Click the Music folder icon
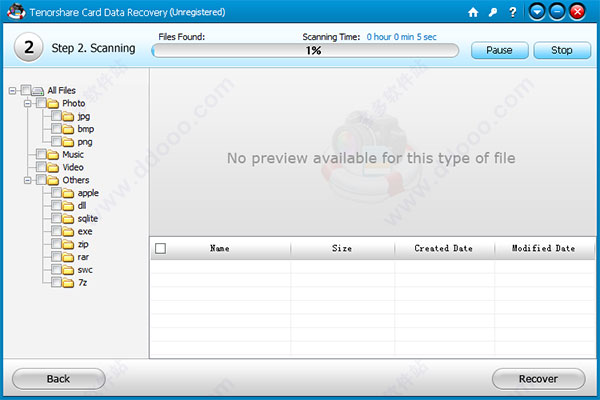Viewport: 600px width, 400px height. [x=53, y=155]
